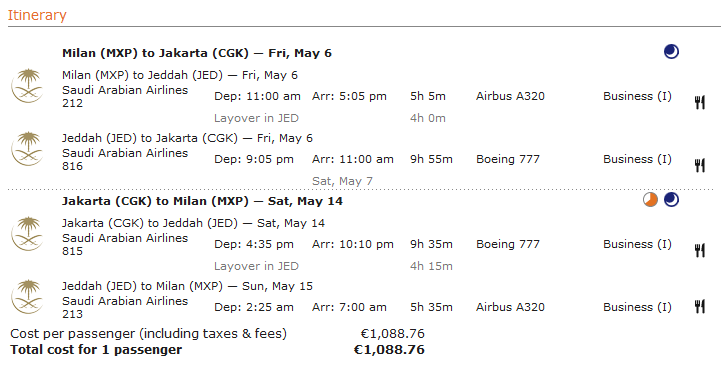Click the blue moon icon for Jakarta to Milan
This screenshot has height=367, width=721.
[671, 200]
